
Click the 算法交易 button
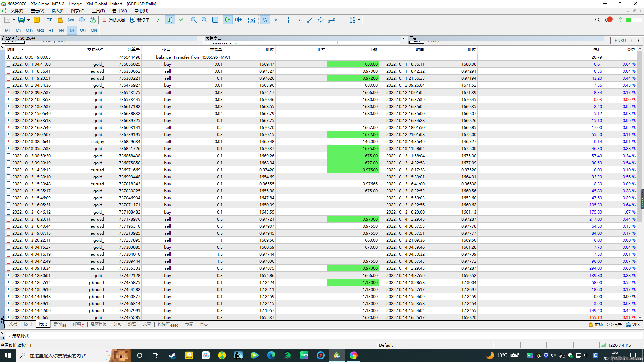click(114, 20)
